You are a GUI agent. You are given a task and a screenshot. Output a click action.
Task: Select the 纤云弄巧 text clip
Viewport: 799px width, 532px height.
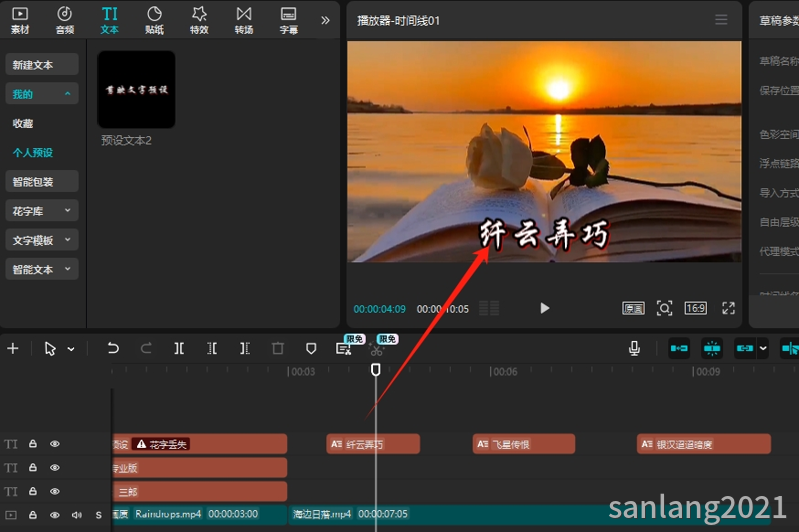[373, 444]
